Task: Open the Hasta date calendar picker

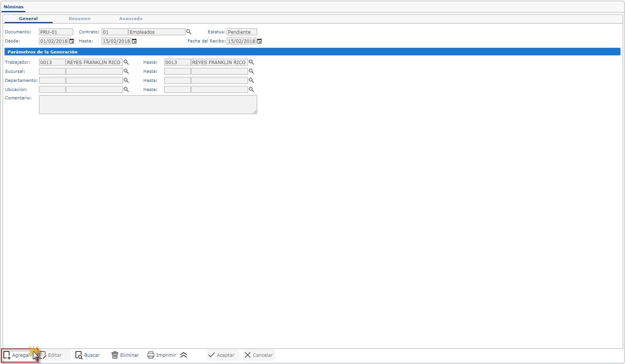Action: pos(134,41)
